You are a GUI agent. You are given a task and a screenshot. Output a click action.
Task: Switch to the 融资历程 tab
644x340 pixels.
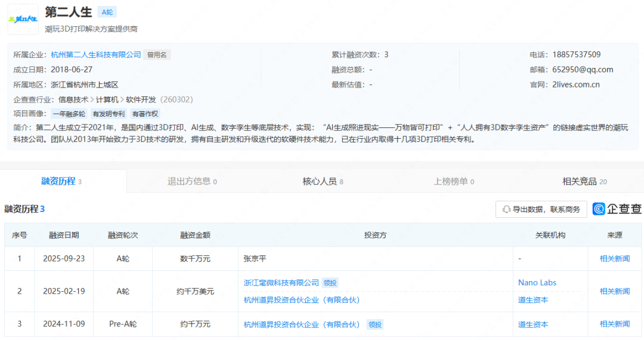click(x=62, y=181)
